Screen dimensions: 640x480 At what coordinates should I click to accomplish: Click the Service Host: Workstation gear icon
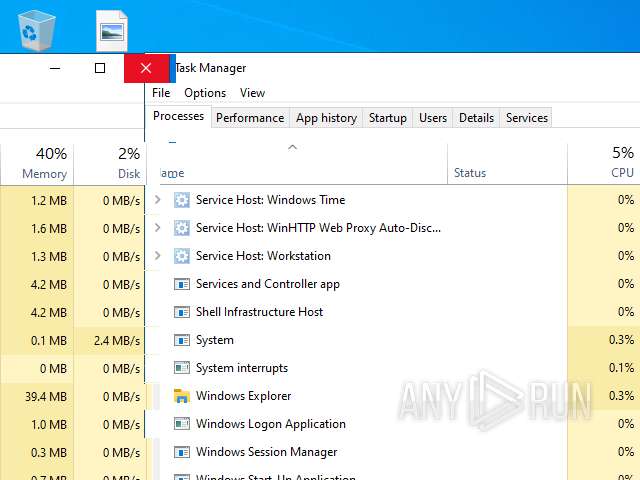[182, 256]
